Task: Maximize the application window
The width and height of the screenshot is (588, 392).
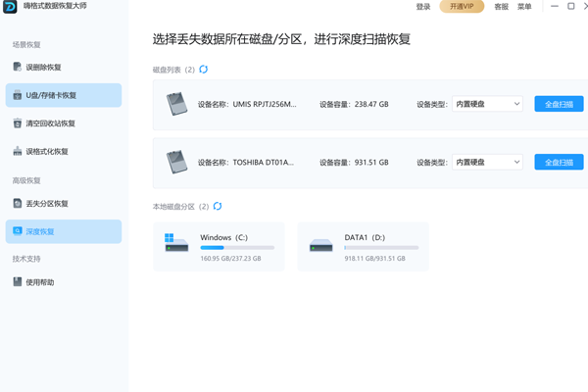Action: tap(571, 6)
